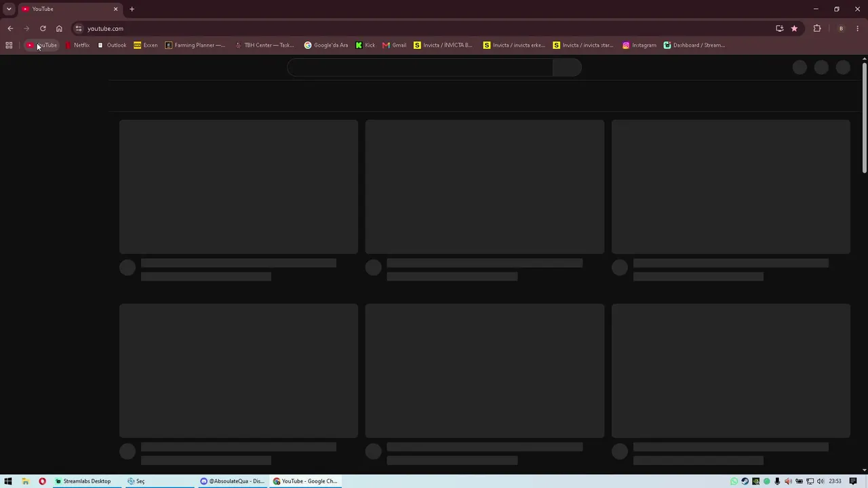Open the Gmail bookmark
Viewport: 868px width, 488px height.
tap(395, 45)
